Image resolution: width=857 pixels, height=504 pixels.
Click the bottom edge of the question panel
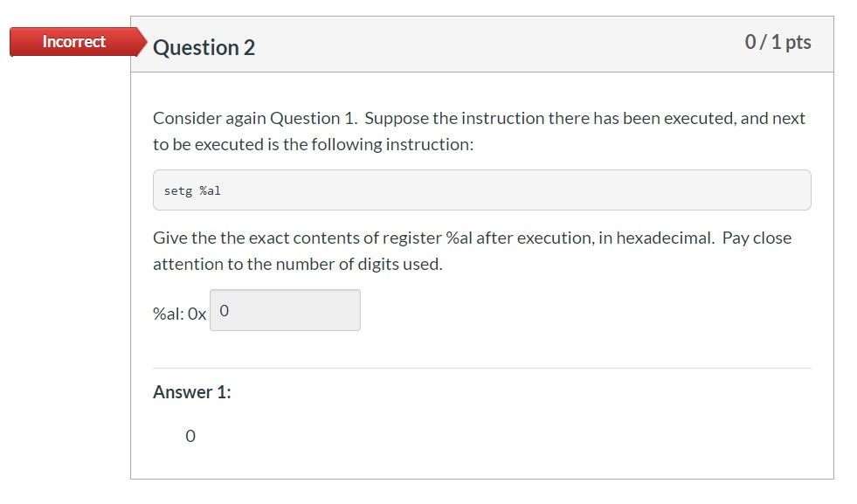[x=480, y=479]
